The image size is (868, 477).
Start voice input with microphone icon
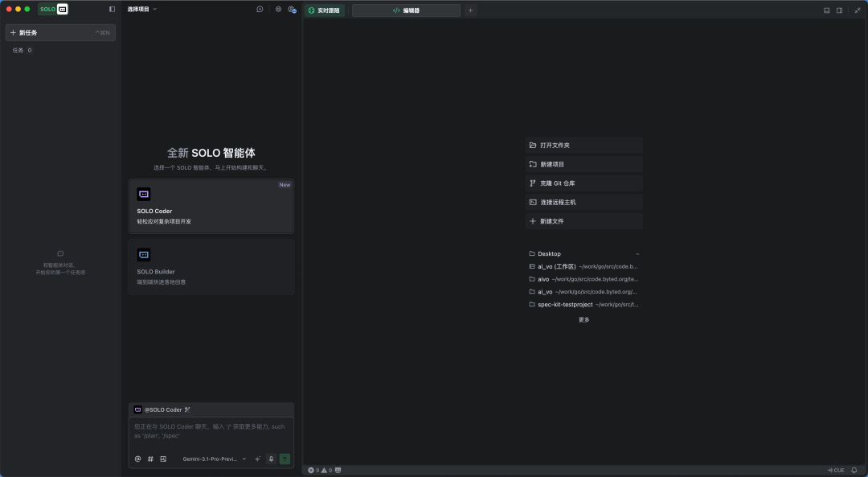tap(272, 458)
